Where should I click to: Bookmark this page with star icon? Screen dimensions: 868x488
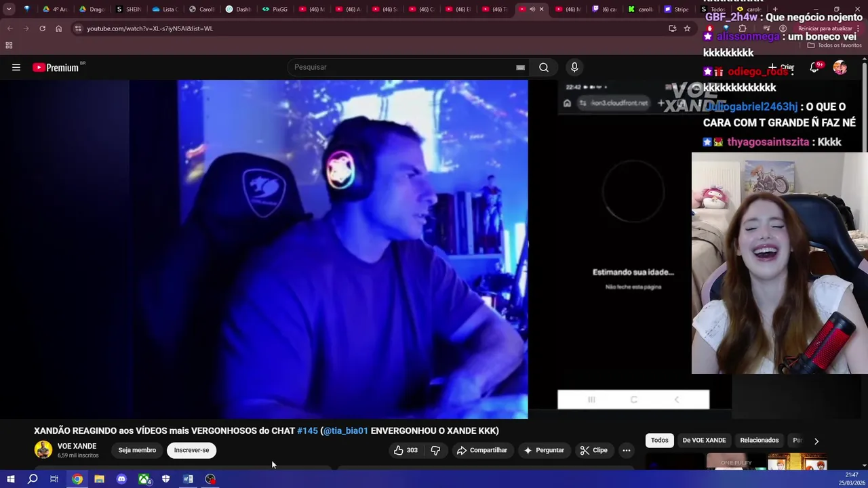(687, 28)
